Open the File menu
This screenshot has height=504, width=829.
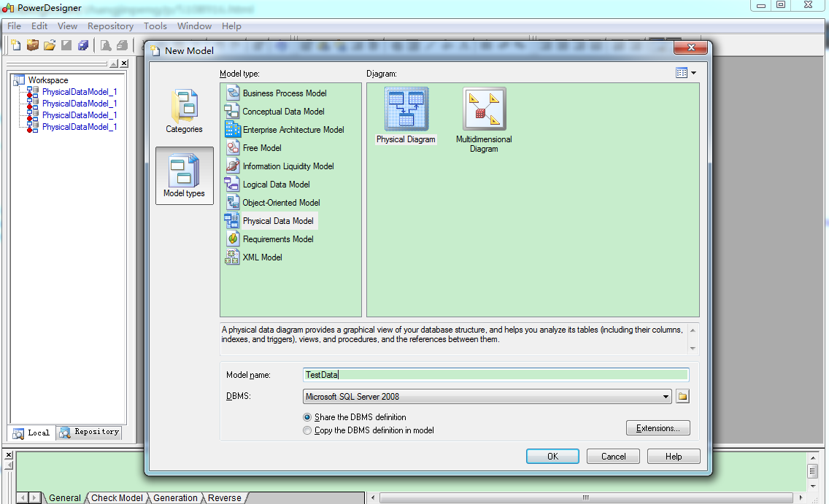[x=15, y=26]
